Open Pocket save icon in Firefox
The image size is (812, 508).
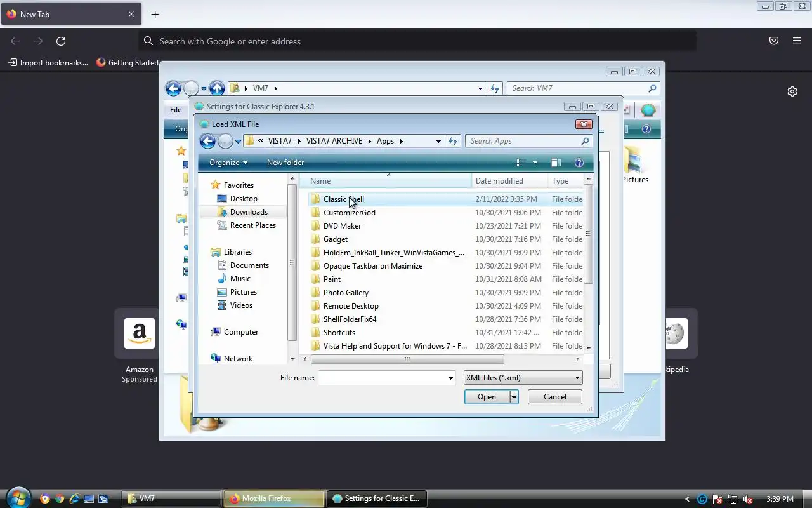coord(774,41)
